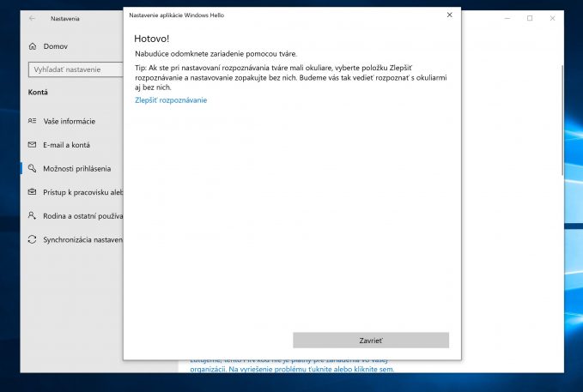Maximize the Nastavenia settings window
This screenshot has width=583, height=392.
pyautogui.click(x=530, y=18)
